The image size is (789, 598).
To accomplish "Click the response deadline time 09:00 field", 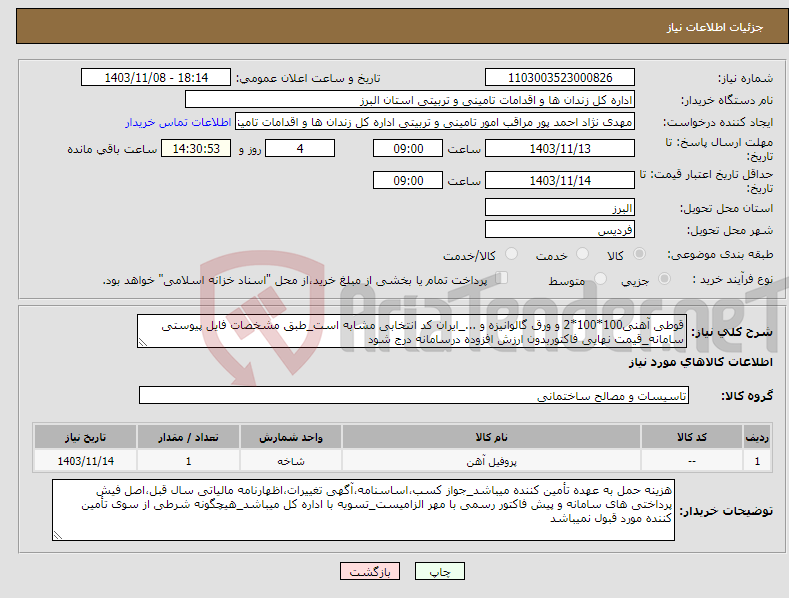I will tap(408, 148).
